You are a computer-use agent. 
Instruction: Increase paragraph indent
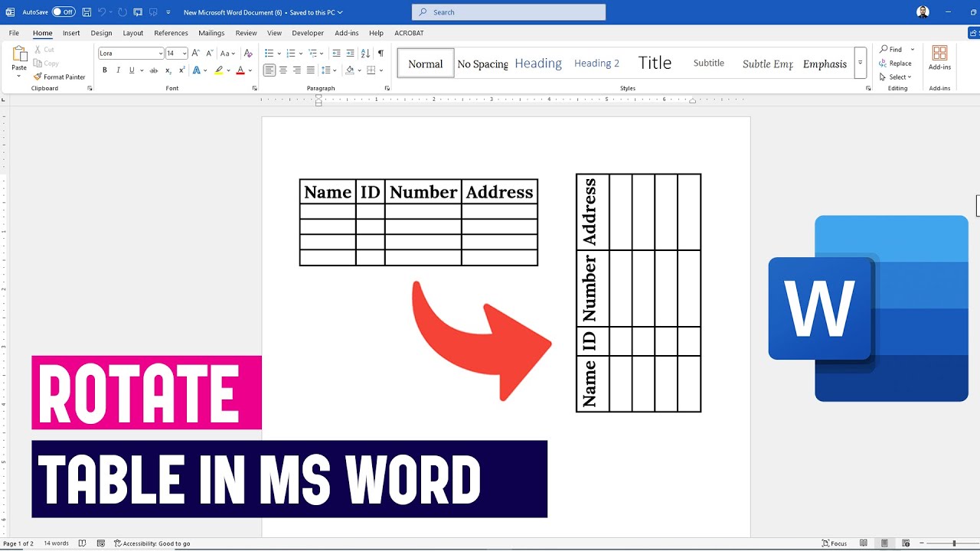click(351, 54)
